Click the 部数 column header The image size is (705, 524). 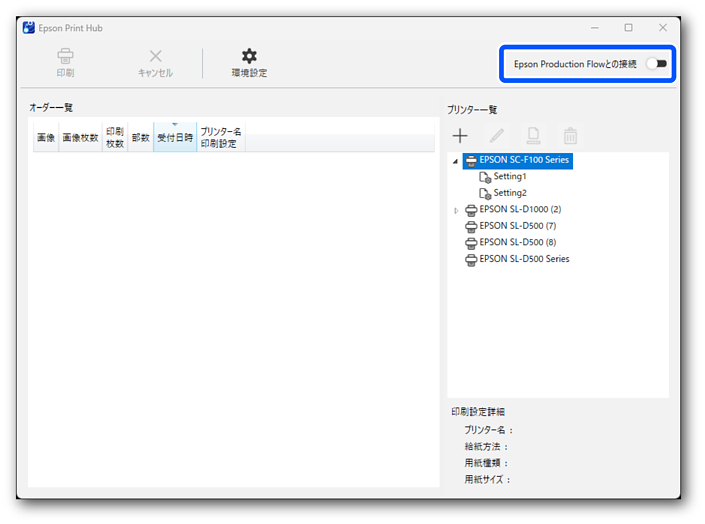140,138
